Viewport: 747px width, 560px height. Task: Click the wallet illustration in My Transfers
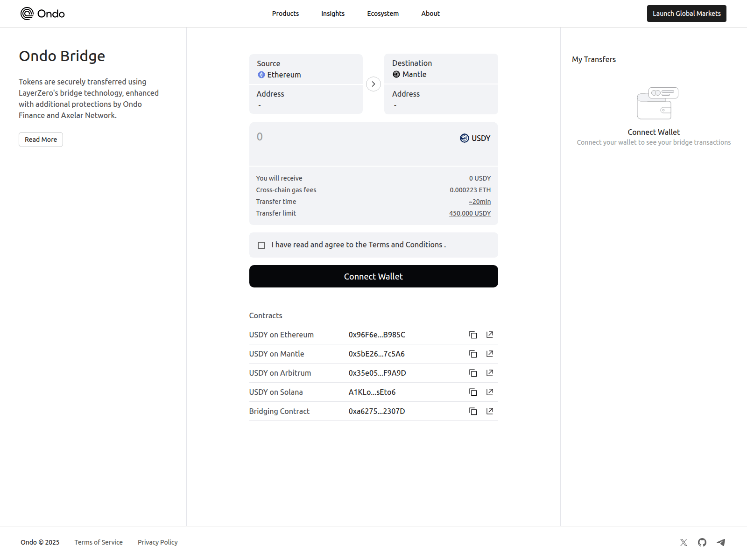(657, 103)
